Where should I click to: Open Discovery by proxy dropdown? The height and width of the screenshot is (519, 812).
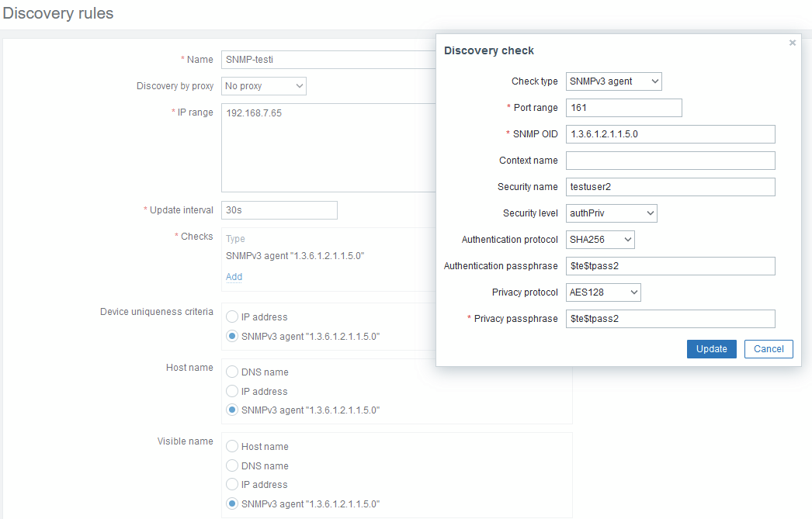[264, 86]
